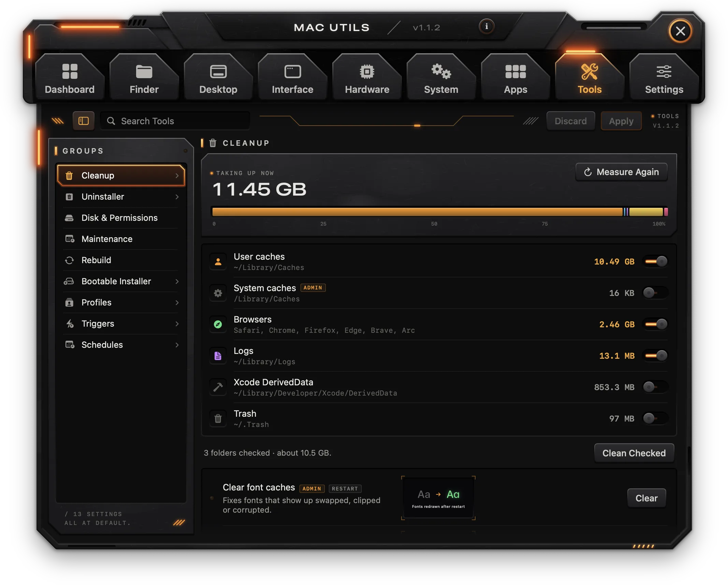This screenshot has height=585, width=728.
Task: Click the Uninstaller icon in sidebar
Action: coord(69,197)
